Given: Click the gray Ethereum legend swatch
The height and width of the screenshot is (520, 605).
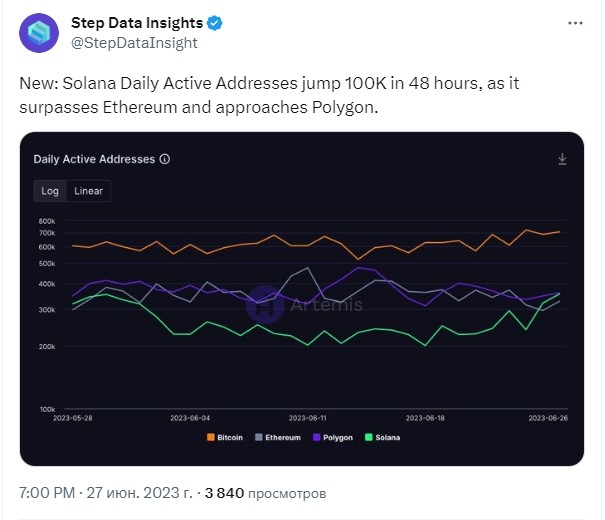Looking at the screenshot, I should click(x=259, y=437).
